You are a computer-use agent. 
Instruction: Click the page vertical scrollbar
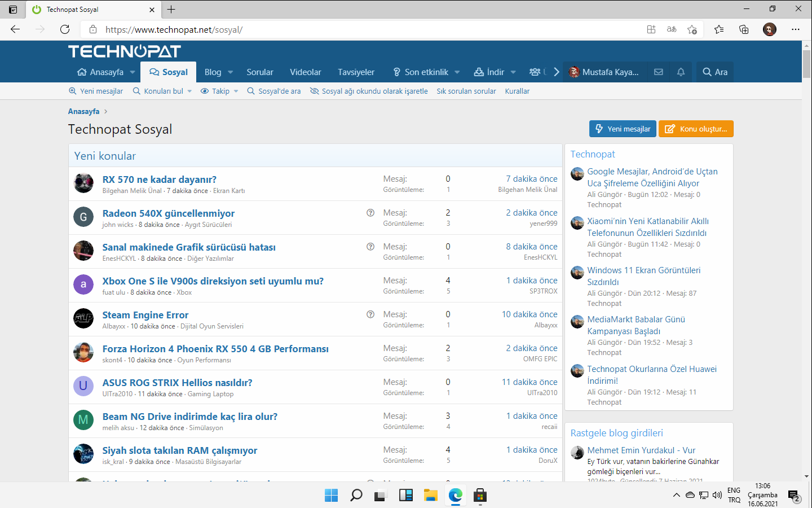click(806, 65)
